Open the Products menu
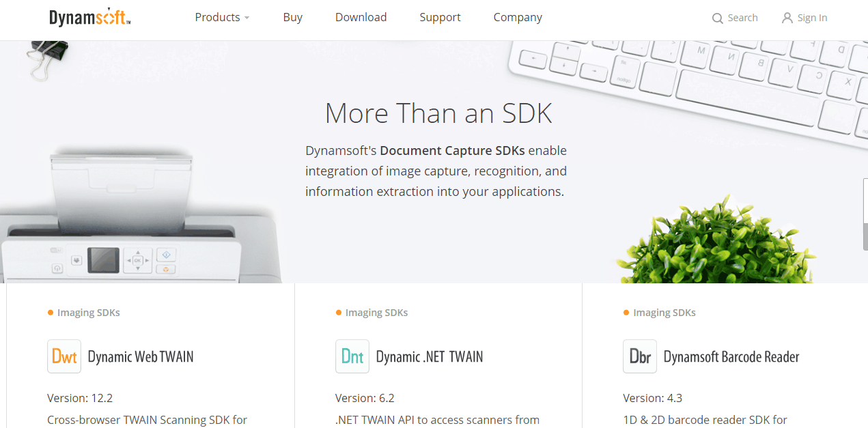 (217, 18)
